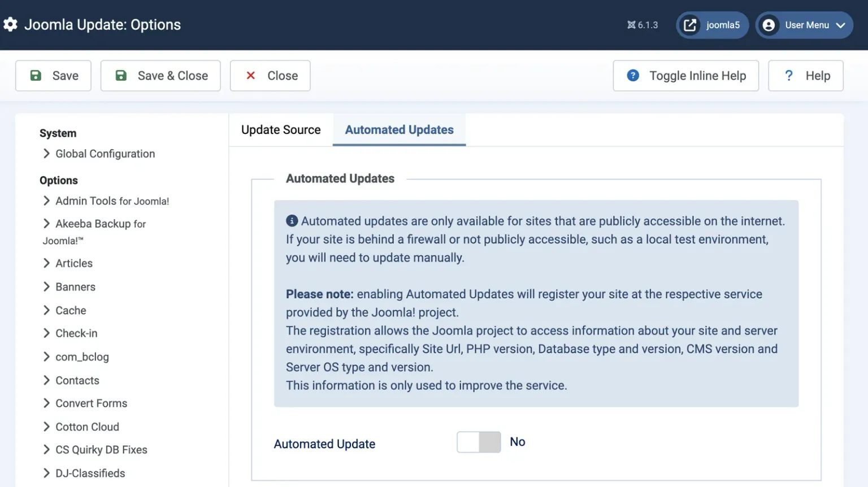Click chevron beside Check-in
The height and width of the screenshot is (487, 868).
pos(46,333)
